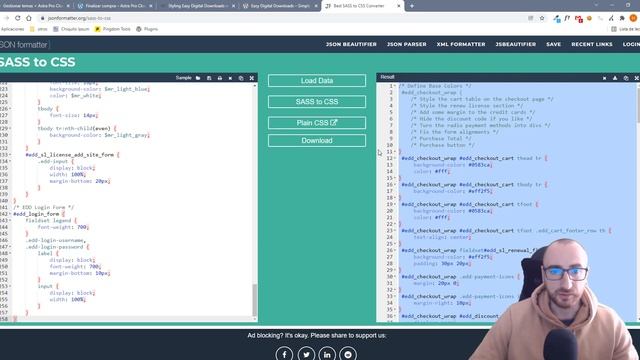Save input using the floppy disk icon

click(209, 78)
